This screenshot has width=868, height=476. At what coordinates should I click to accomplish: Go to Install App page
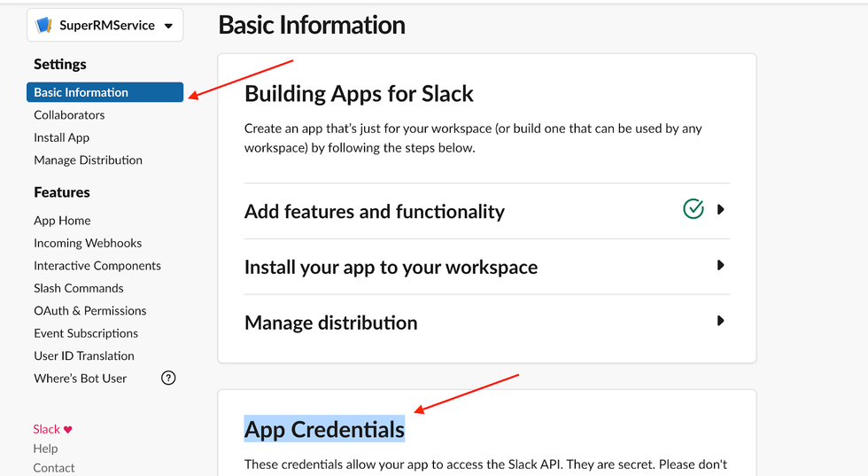click(61, 137)
